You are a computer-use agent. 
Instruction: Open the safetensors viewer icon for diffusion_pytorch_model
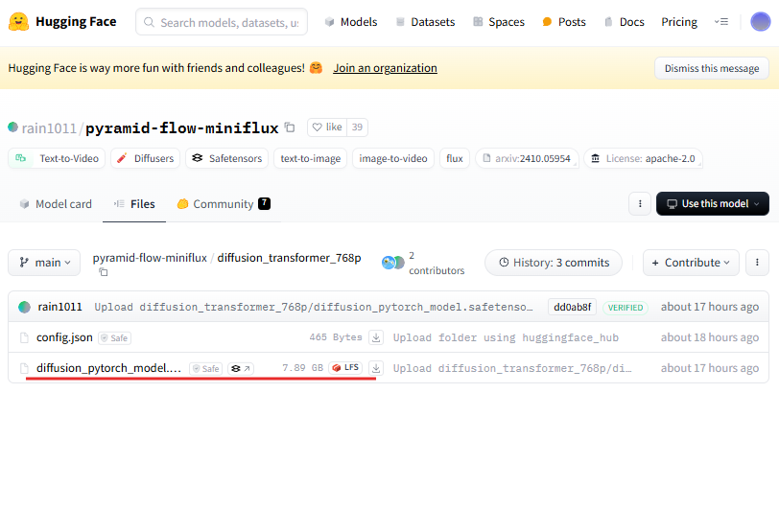pyautogui.click(x=241, y=369)
